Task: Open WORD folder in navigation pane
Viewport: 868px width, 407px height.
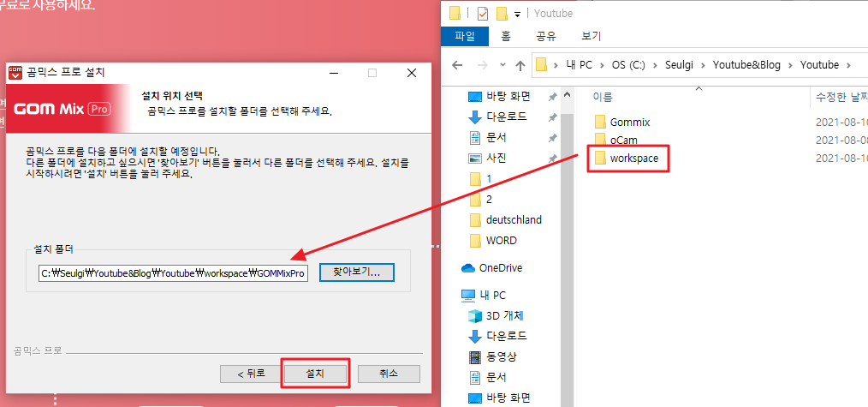Action: [x=501, y=240]
